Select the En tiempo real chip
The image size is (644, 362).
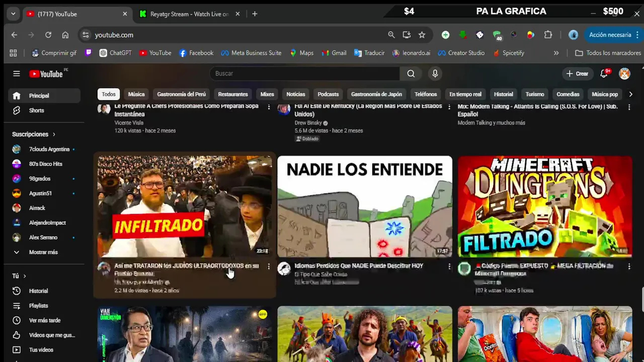(x=465, y=94)
